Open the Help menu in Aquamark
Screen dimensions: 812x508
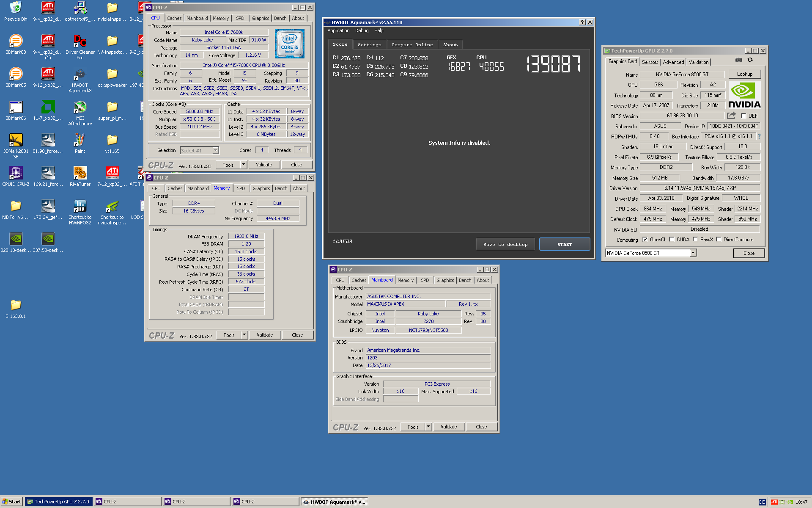tap(379, 30)
